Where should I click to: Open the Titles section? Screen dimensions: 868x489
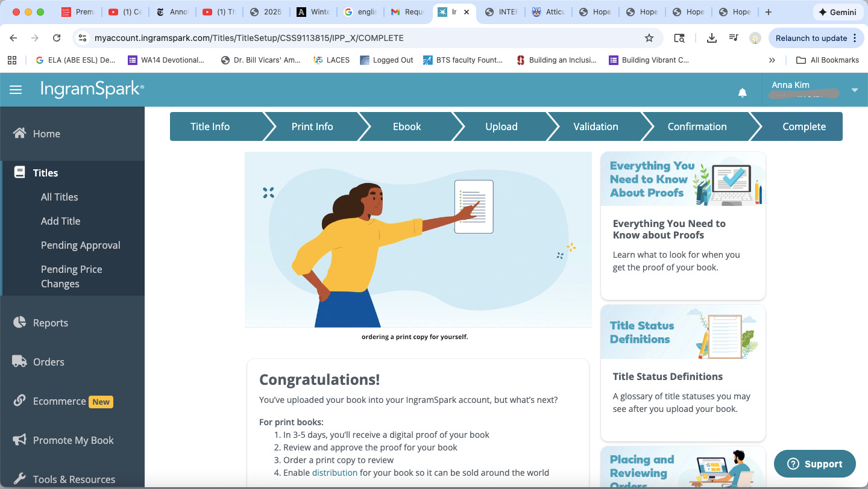point(45,173)
